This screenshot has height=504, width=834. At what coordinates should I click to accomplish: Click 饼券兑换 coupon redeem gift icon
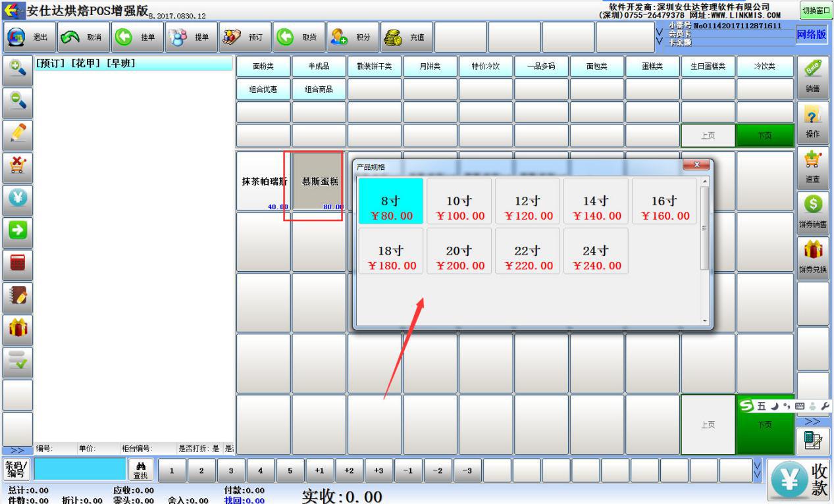click(812, 259)
